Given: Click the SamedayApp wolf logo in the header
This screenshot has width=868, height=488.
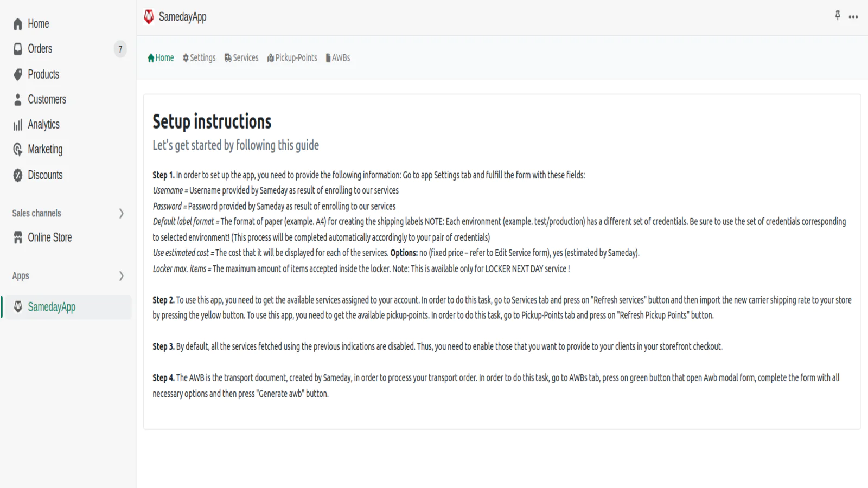Looking at the screenshot, I should 148,16.
